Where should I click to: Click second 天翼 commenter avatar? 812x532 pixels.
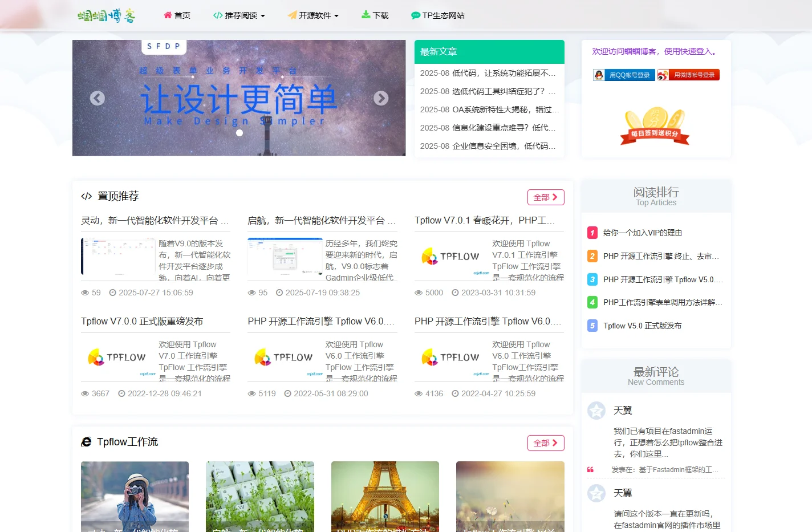coord(596,493)
